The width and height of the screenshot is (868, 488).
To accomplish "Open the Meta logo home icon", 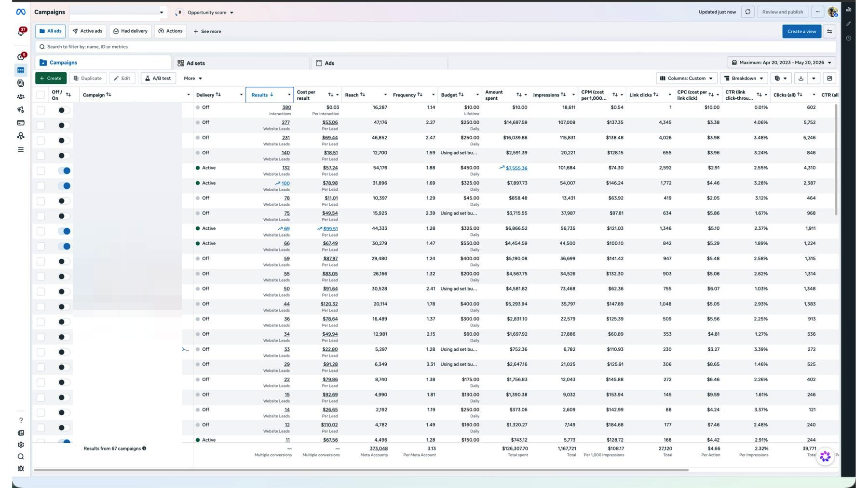I will [x=21, y=12].
